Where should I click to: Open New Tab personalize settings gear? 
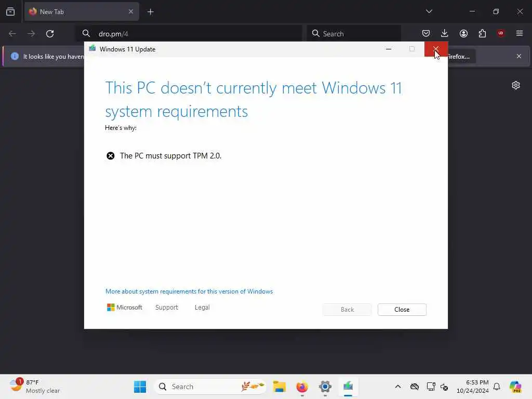coord(516,85)
